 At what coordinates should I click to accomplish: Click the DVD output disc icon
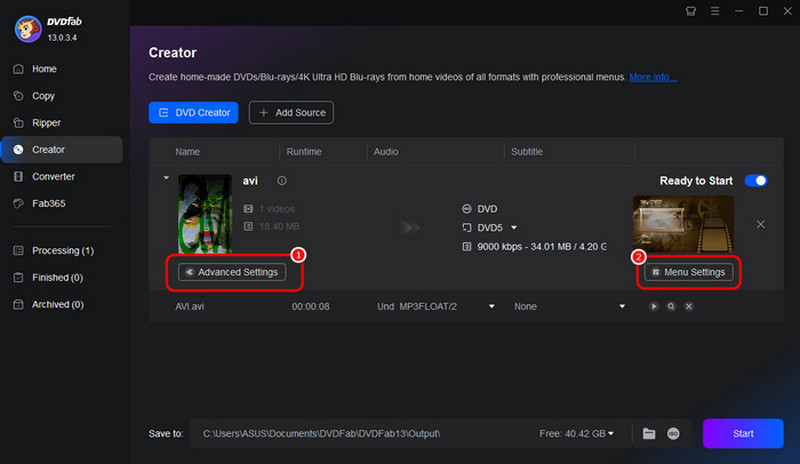pyautogui.click(x=466, y=209)
